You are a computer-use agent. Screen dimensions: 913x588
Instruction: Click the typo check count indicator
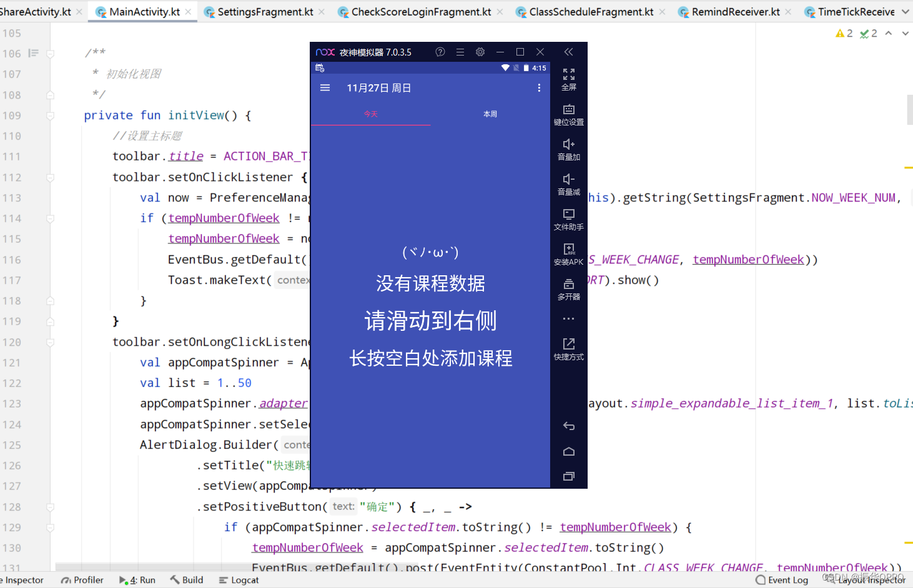[869, 33]
